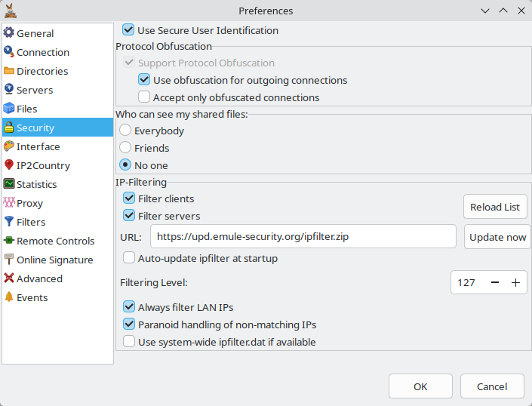
Task: Click the Directories folder icon
Action: [x=9, y=71]
